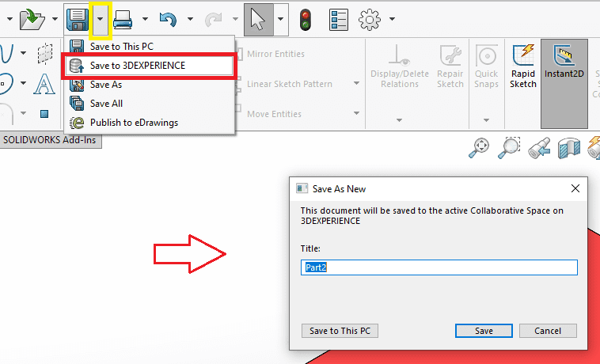Choose Save to This PC menu item

tap(150, 46)
